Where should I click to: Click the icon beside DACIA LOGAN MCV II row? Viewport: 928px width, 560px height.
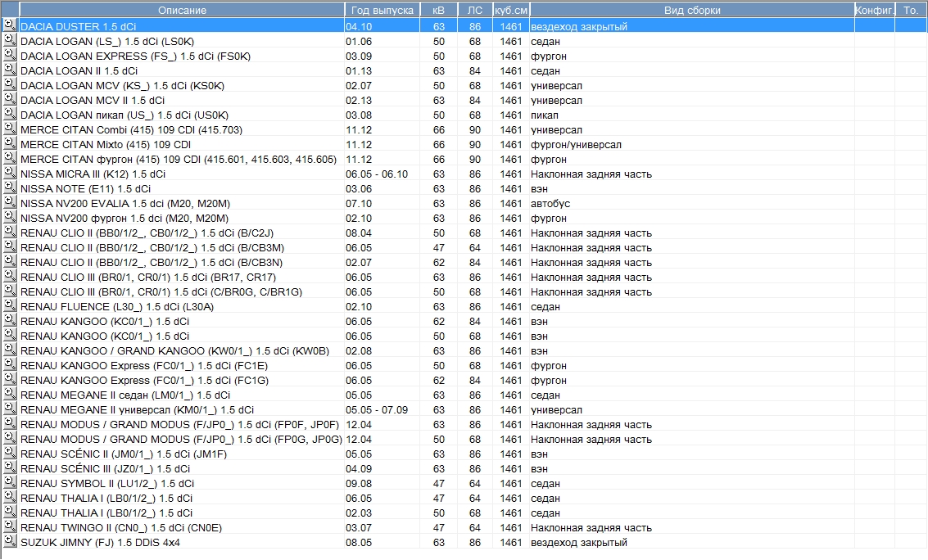[x=10, y=99]
